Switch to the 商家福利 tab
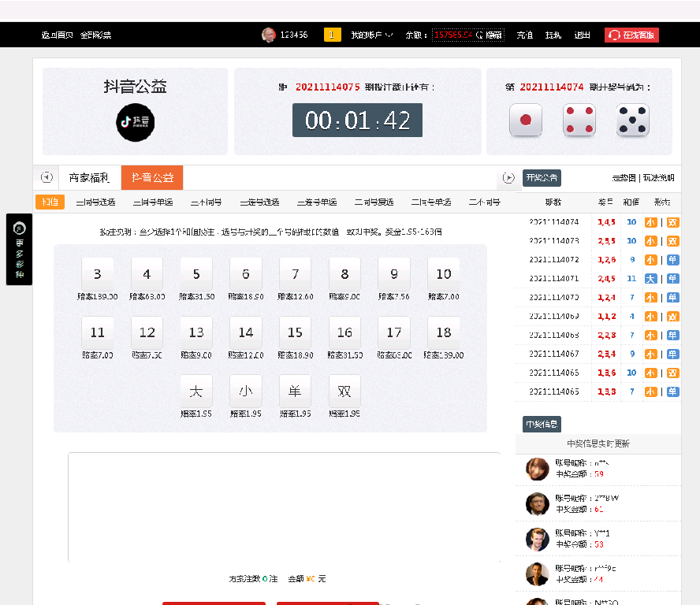This screenshot has width=700, height=605. (x=89, y=178)
